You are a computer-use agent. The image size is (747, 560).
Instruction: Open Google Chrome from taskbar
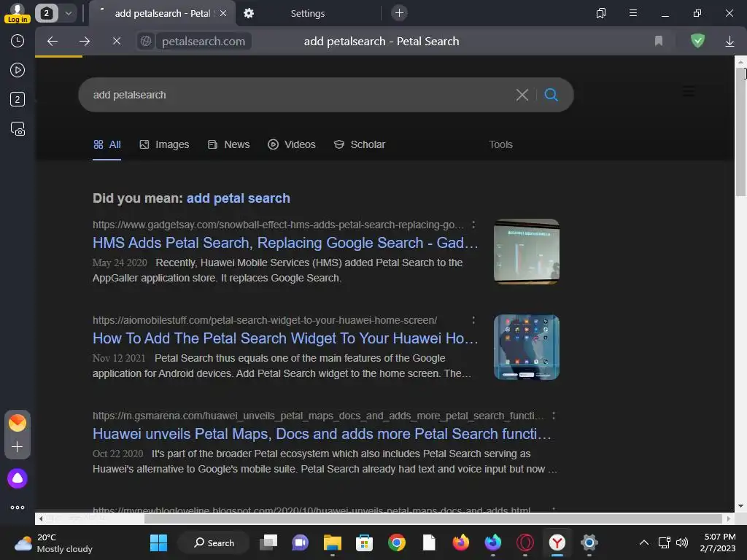[x=396, y=542]
